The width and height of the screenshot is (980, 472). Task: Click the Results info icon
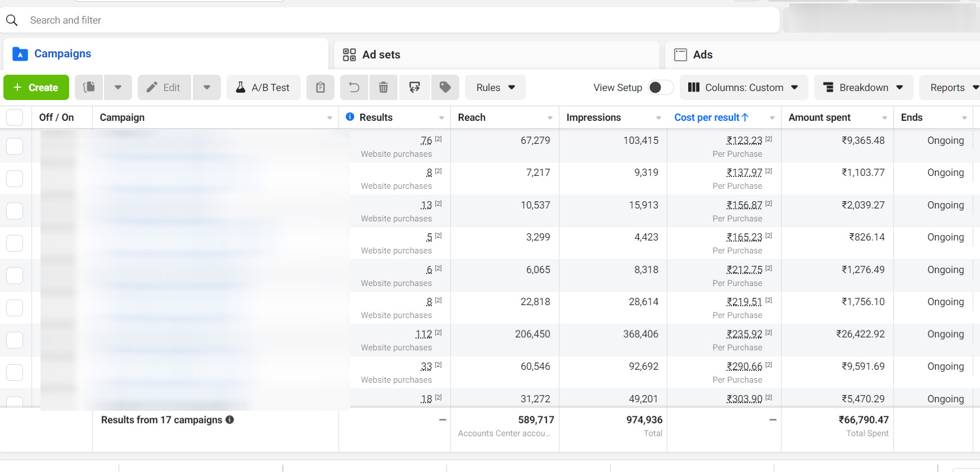[x=350, y=117]
